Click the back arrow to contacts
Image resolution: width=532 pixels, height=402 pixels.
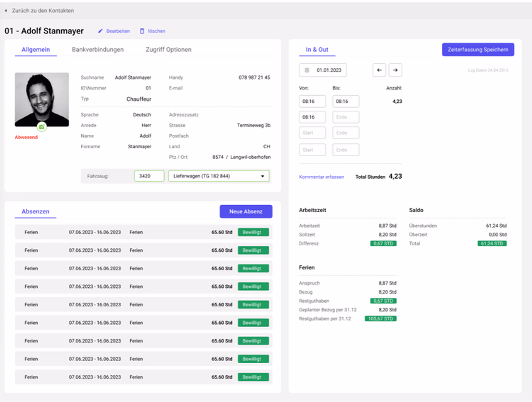[6, 11]
